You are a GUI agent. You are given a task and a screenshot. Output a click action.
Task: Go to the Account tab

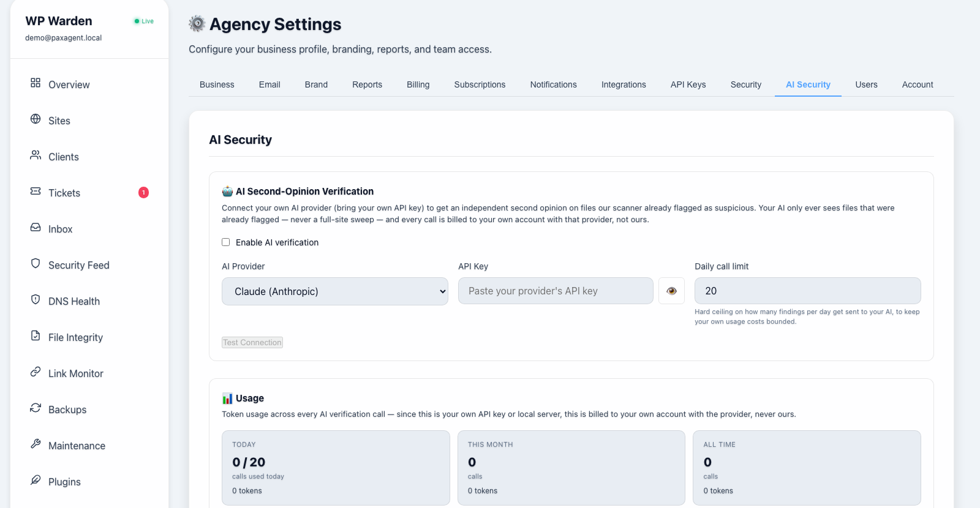[x=918, y=84]
